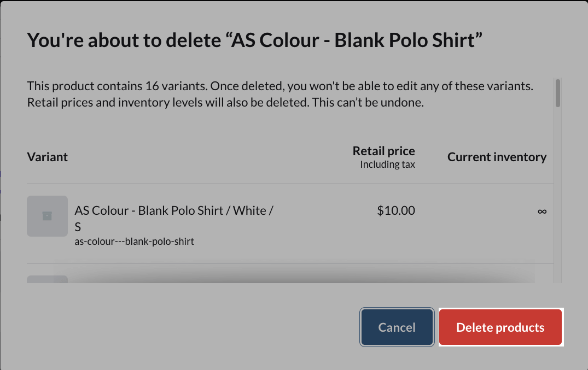Click the Current inventory column header
Image resolution: width=588 pixels, height=370 pixels.
point(497,157)
